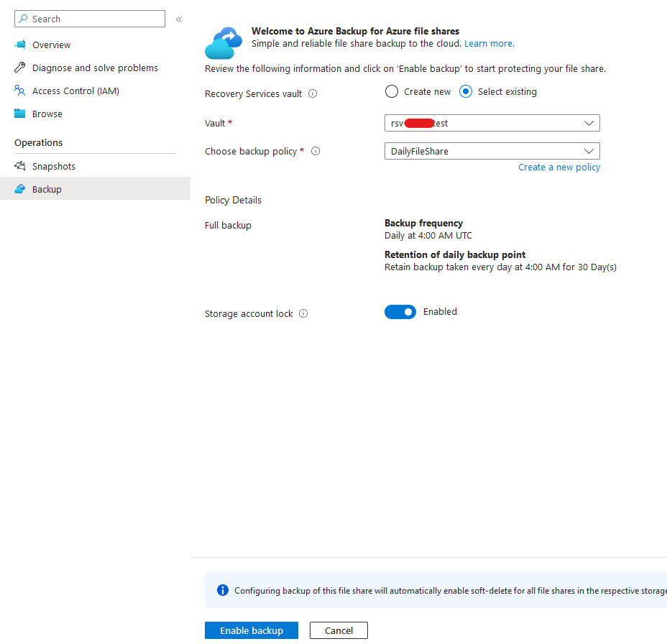
Task: Choose the Select existing radio option
Action: point(466,91)
